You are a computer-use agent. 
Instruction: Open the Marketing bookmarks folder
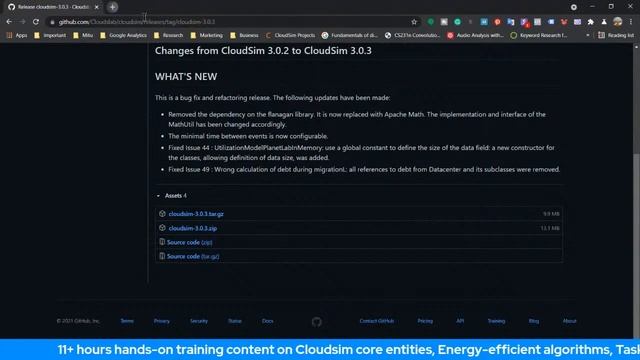[x=207, y=35]
